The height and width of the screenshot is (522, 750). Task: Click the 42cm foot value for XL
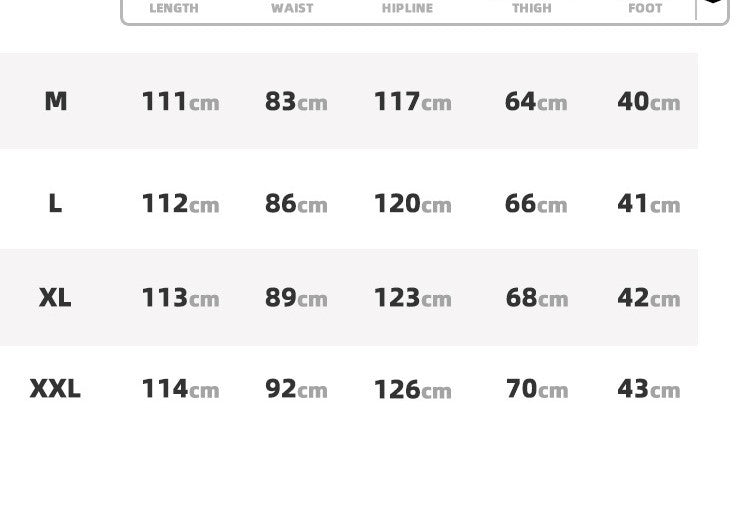[x=649, y=298]
